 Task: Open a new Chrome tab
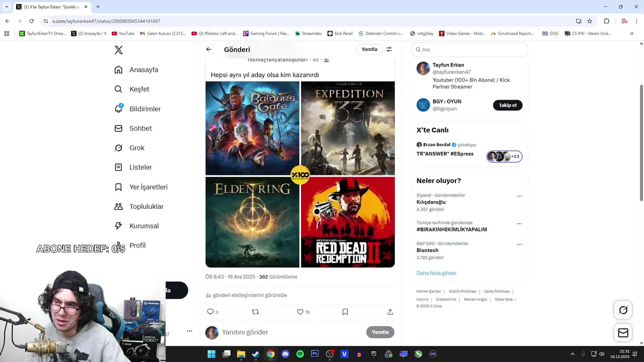click(x=98, y=7)
